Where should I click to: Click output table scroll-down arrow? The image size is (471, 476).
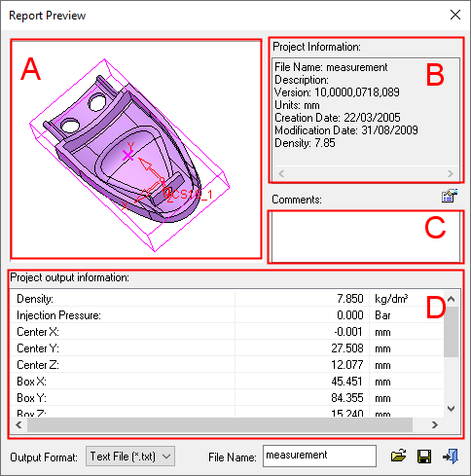(x=452, y=409)
